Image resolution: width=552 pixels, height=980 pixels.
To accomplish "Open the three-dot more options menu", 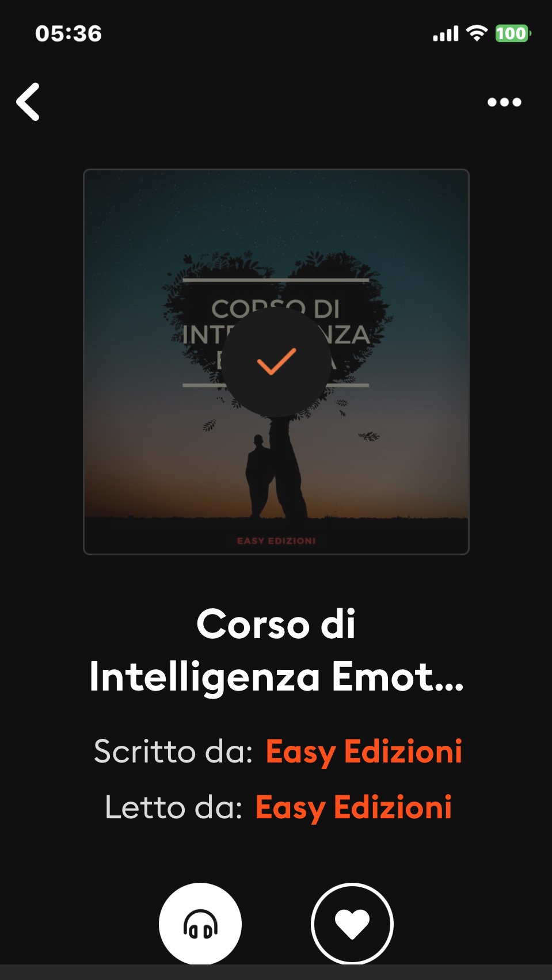I will [504, 102].
